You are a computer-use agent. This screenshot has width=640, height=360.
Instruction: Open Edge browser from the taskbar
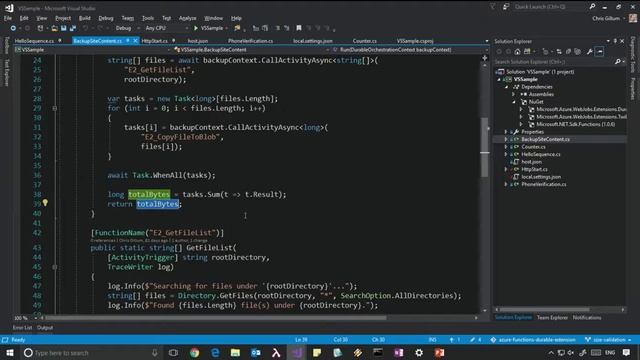(x=215, y=352)
